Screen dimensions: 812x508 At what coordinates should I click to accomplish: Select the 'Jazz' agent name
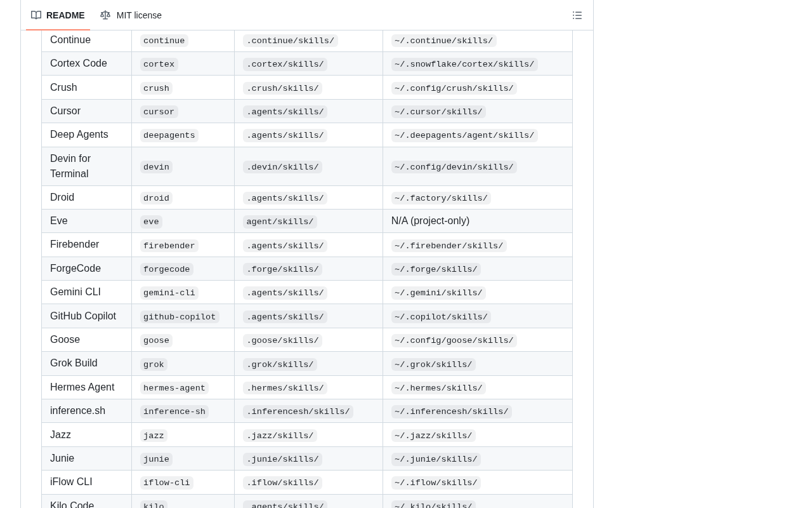[x=60, y=435]
